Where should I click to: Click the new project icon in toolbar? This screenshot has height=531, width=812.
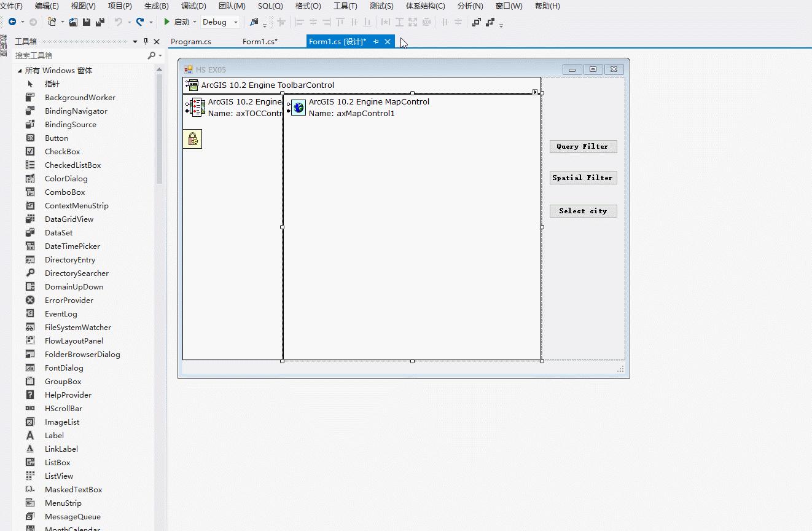pos(52,22)
